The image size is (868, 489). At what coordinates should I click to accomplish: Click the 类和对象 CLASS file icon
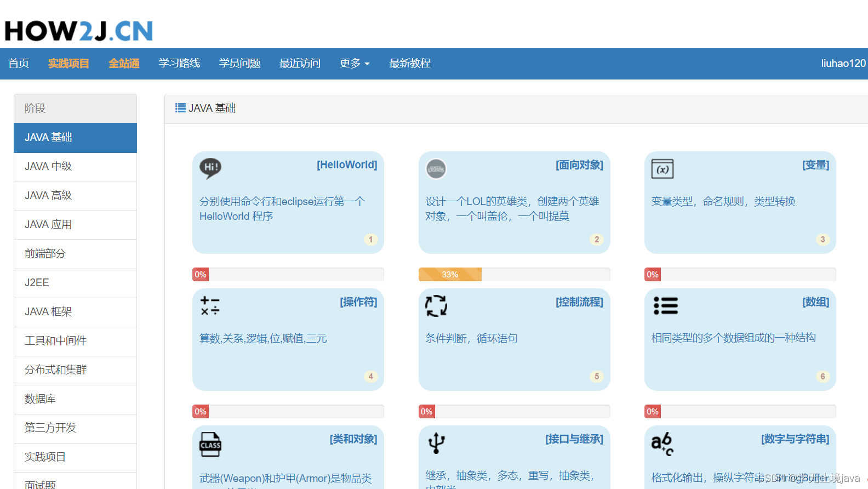(x=210, y=445)
